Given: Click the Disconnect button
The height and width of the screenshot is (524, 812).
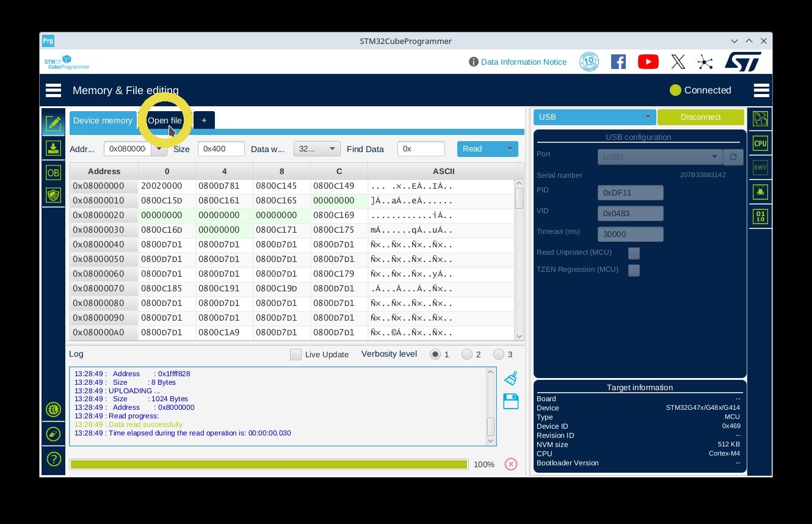Looking at the screenshot, I should pos(701,117).
